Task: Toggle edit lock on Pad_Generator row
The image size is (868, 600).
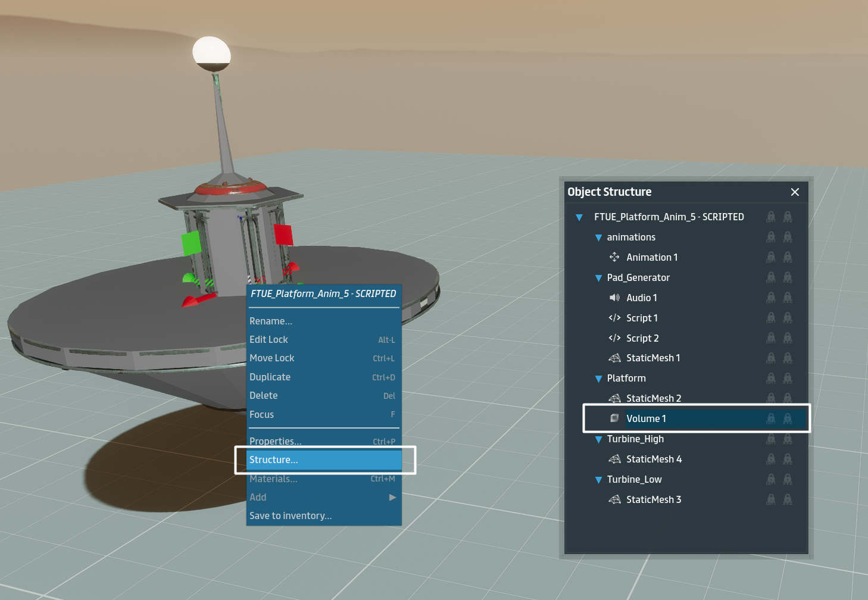Action: (x=771, y=277)
